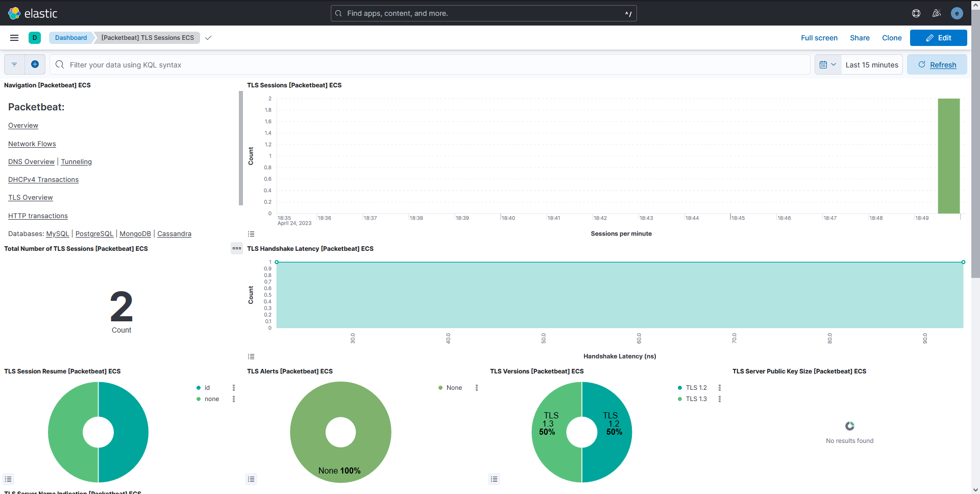Open your user profile avatar
This screenshot has height=494, width=980.
pyautogui.click(x=957, y=13)
